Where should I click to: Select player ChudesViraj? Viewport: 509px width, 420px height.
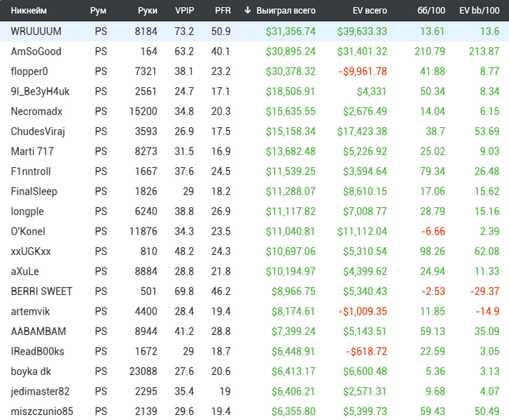[38, 132]
